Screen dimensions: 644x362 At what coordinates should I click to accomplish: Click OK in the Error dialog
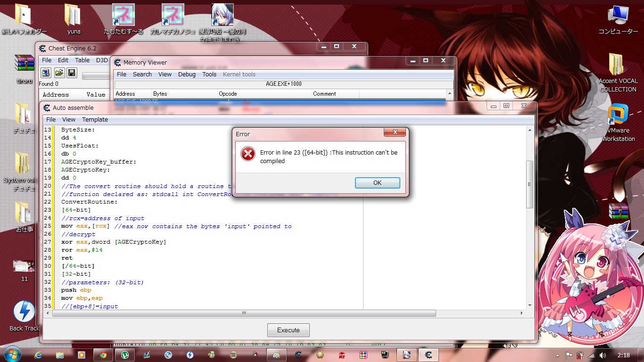coord(377,183)
